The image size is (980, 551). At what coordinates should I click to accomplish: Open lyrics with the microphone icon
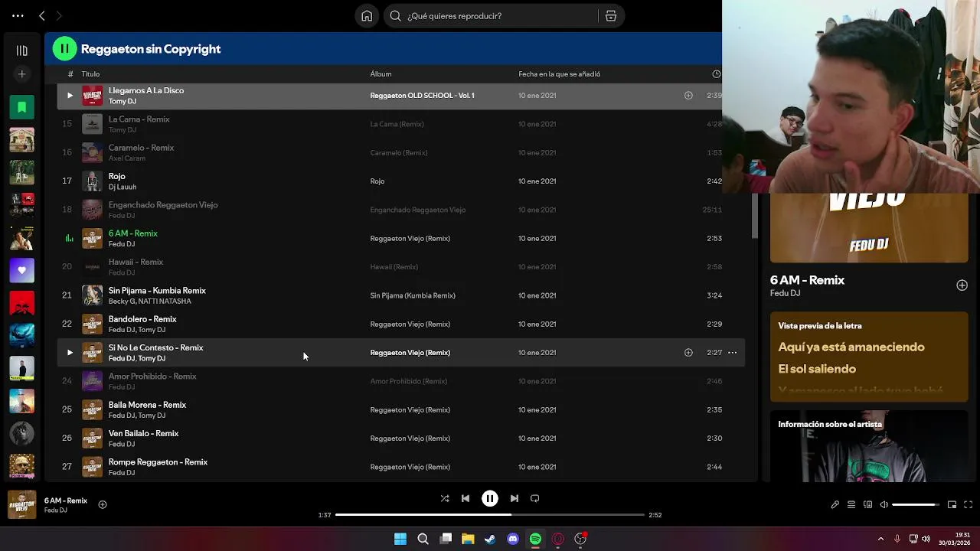pos(835,505)
